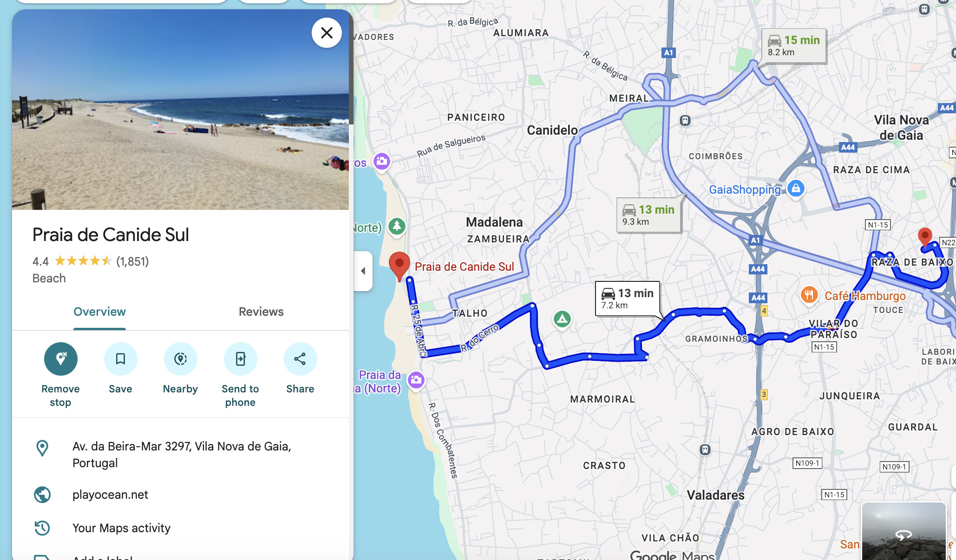This screenshot has width=956, height=560.
Task: Save Praia de Canide Sul place
Action: click(x=121, y=359)
